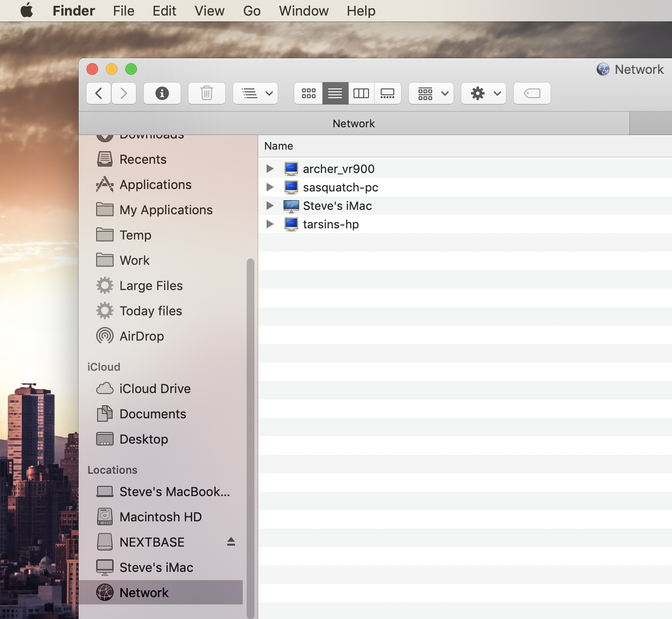Open the Edit menu
Image resolution: width=672 pixels, height=619 pixels.
click(164, 11)
